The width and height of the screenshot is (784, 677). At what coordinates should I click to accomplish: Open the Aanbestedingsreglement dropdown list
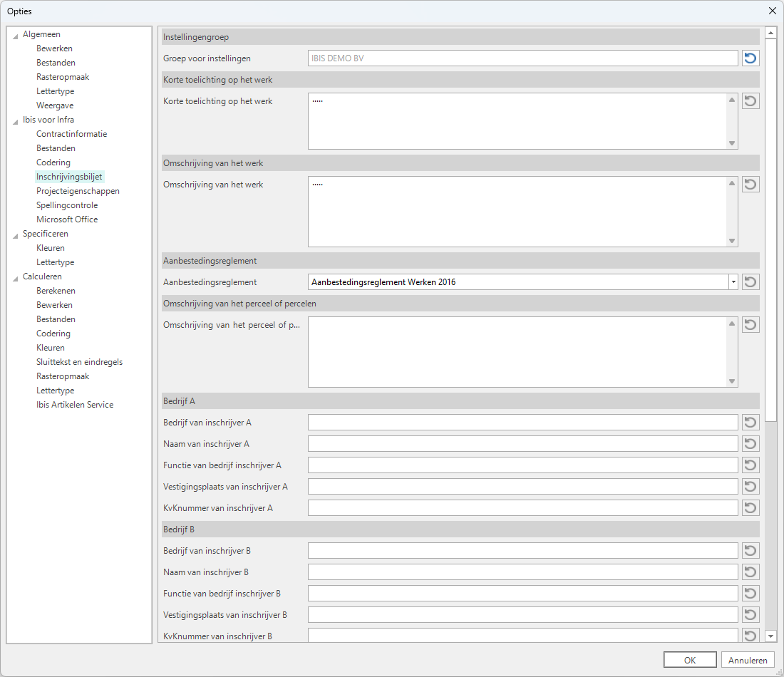pyautogui.click(x=733, y=282)
